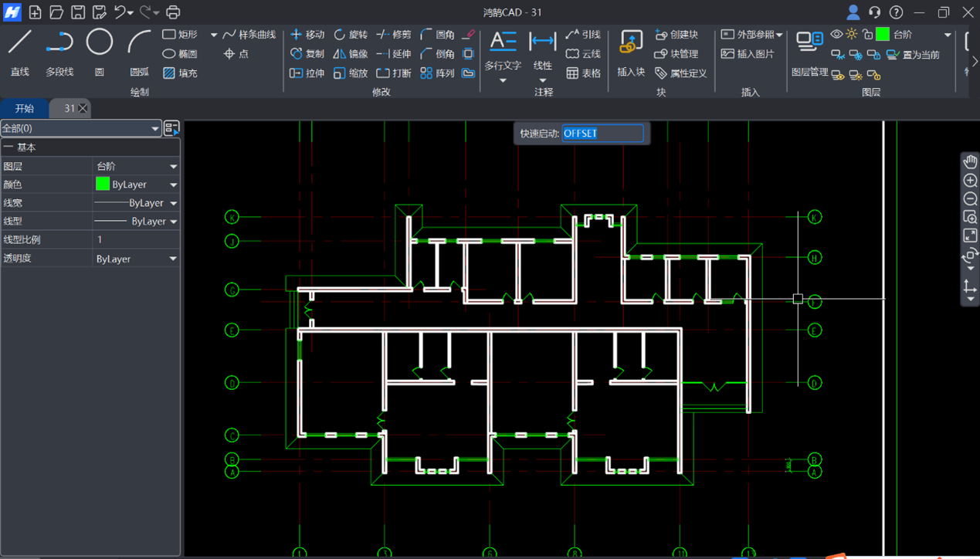Click the green color swatch in 颜色 row
Image resolution: width=980 pixels, height=559 pixels.
click(x=103, y=185)
